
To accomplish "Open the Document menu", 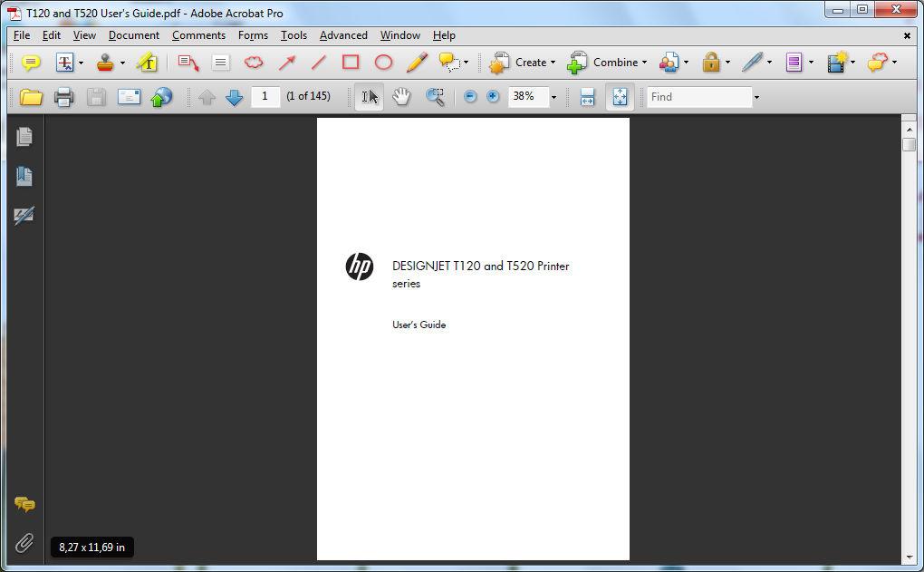I will [x=134, y=35].
